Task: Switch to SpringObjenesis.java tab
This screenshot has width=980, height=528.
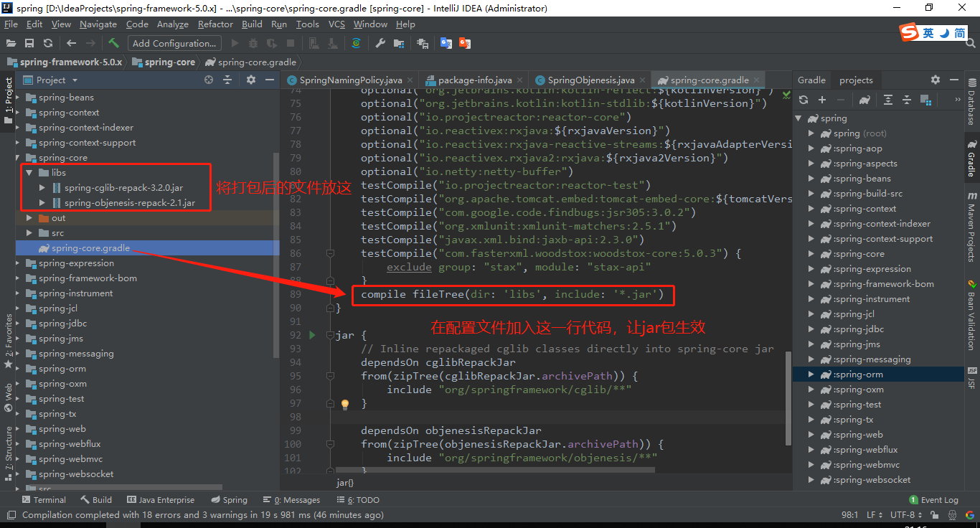Action: coord(591,80)
